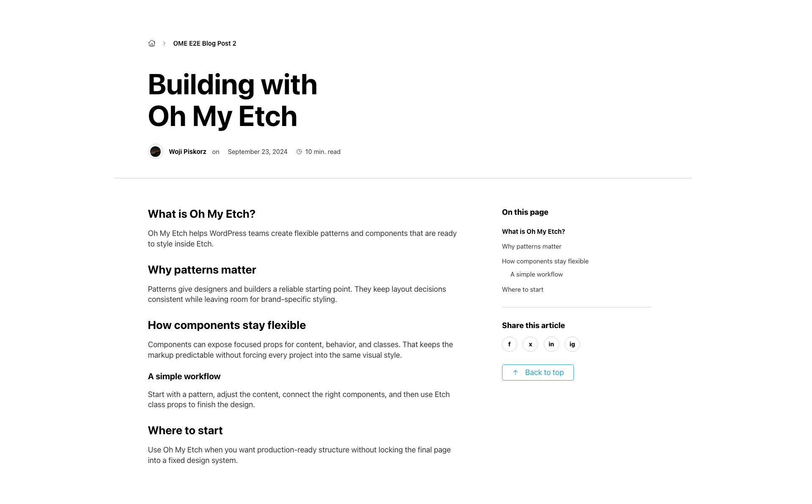This screenshot has height=504, width=812.
Task: Jump to A simple workflow subsection
Action: point(537,274)
